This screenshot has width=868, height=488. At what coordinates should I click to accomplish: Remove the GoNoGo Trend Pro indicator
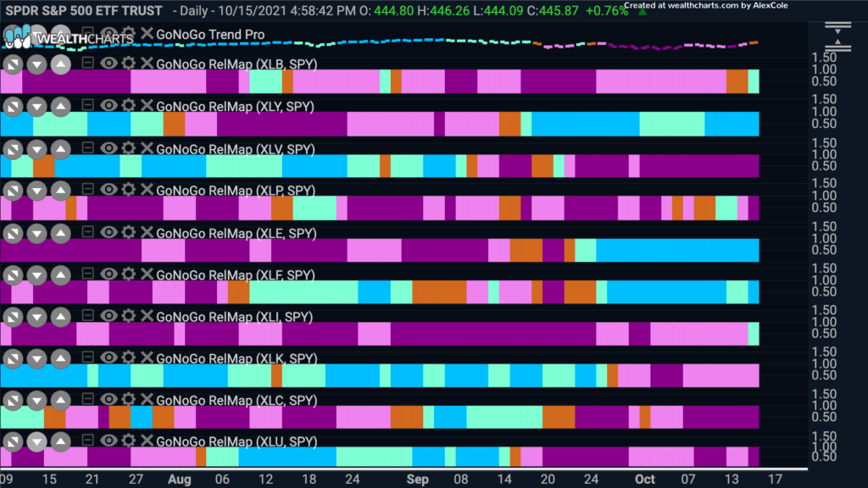[x=147, y=33]
